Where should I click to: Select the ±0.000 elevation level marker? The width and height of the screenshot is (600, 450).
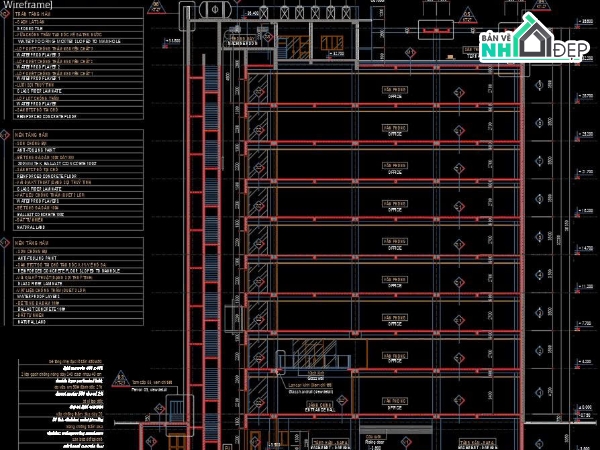click(x=585, y=408)
